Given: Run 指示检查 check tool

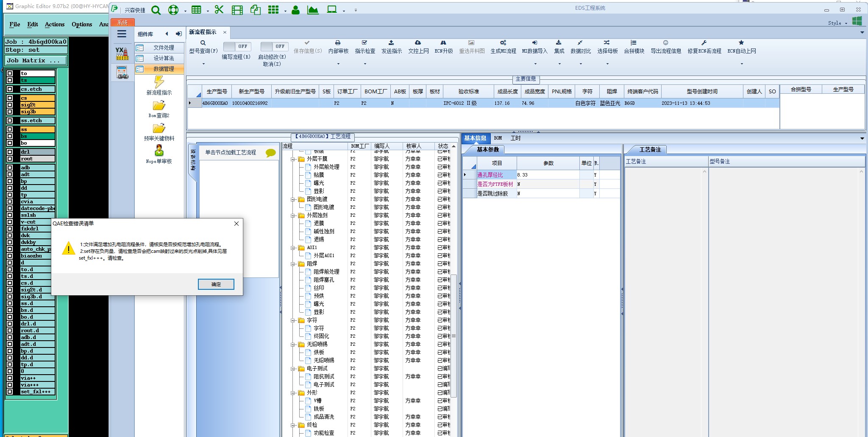Looking at the screenshot, I should [365, 47].
